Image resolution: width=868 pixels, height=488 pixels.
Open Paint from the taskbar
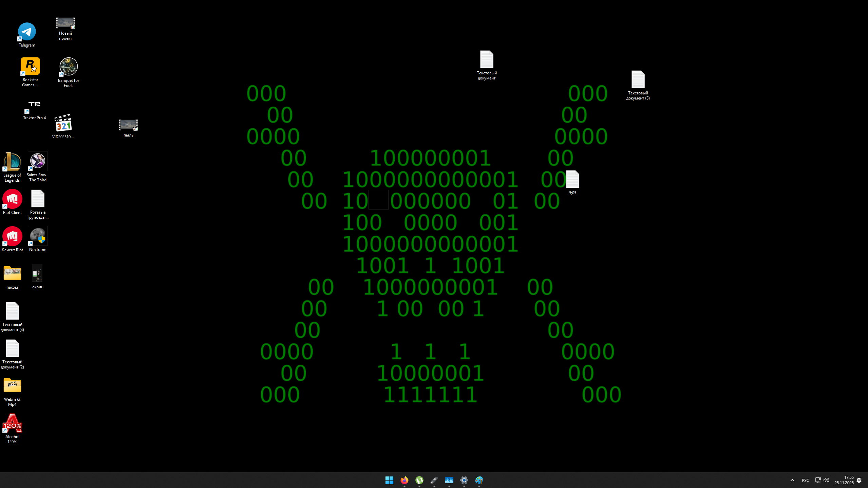479,480
